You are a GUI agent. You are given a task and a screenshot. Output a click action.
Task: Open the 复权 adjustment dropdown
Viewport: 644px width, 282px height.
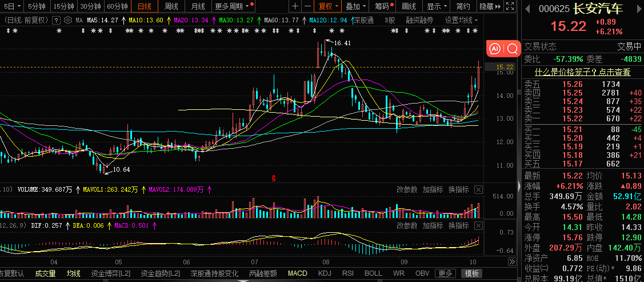click(x=329, y=6)
